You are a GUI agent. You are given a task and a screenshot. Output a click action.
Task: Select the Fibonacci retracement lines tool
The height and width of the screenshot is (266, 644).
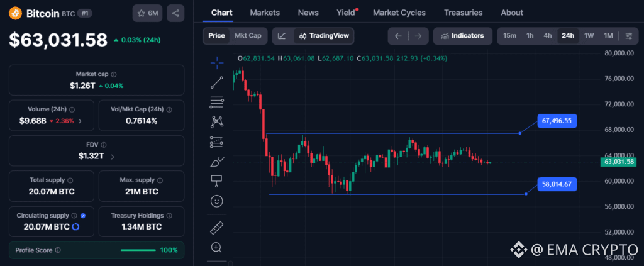[216, 103]
